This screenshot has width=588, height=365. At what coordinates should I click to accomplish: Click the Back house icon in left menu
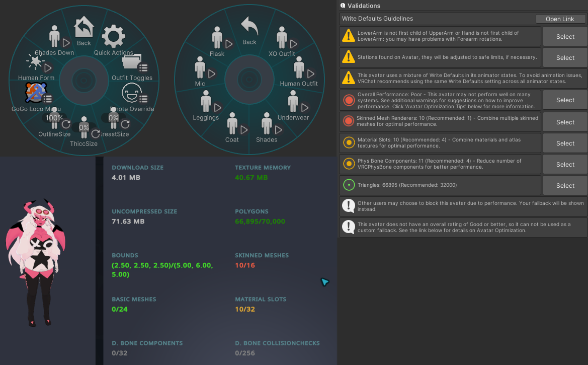click(83, 27)
